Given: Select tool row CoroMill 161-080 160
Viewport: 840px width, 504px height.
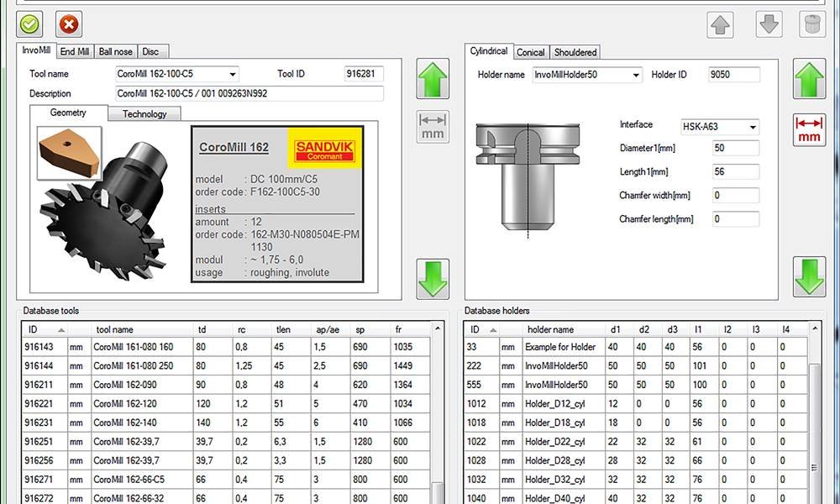Looking at the screenshot, I should (226, 347).
